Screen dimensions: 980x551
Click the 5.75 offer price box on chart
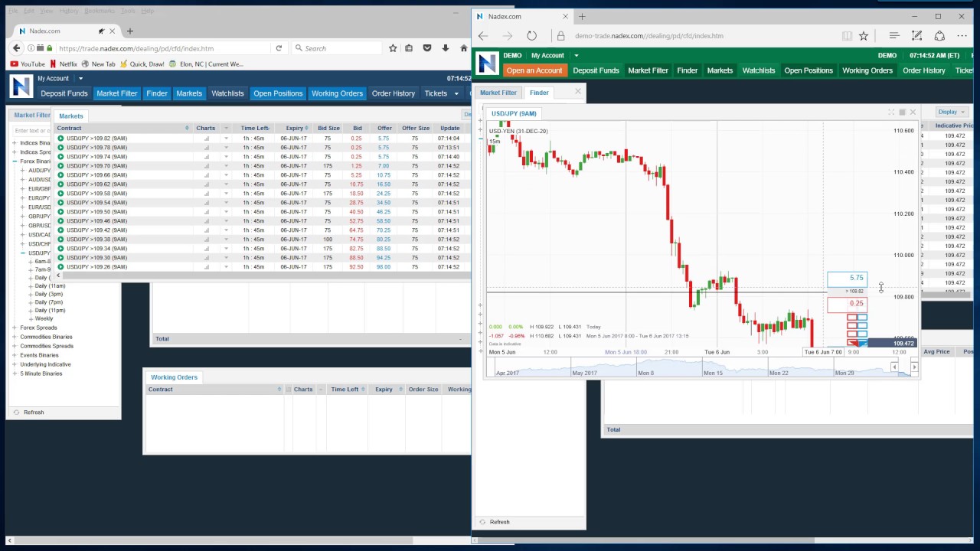coord(848,279)
